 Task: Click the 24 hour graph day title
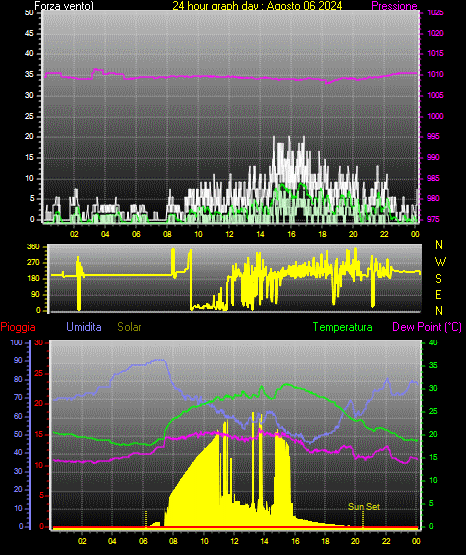pos(257,6)
